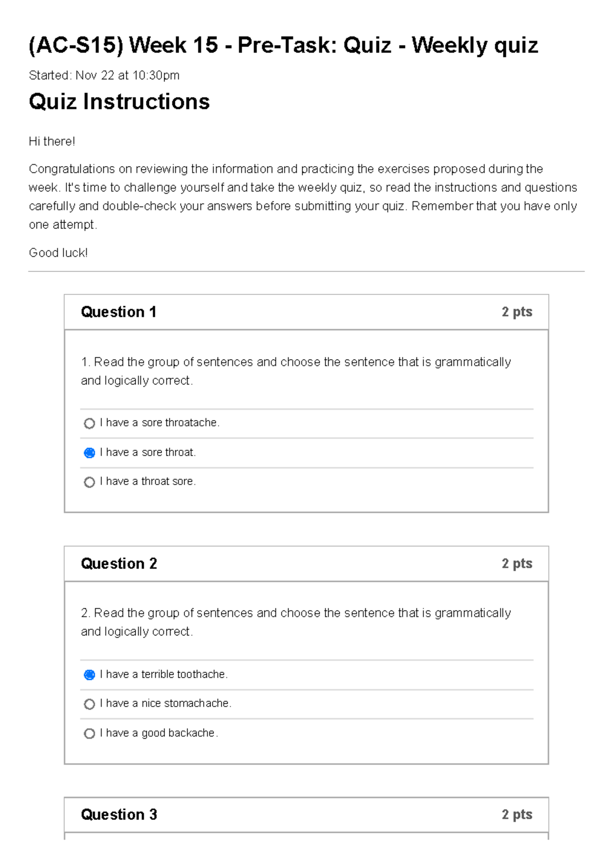Select the "I have a sore throatache" option
This screenshot has height=868, width=613.
pos(90,423)
